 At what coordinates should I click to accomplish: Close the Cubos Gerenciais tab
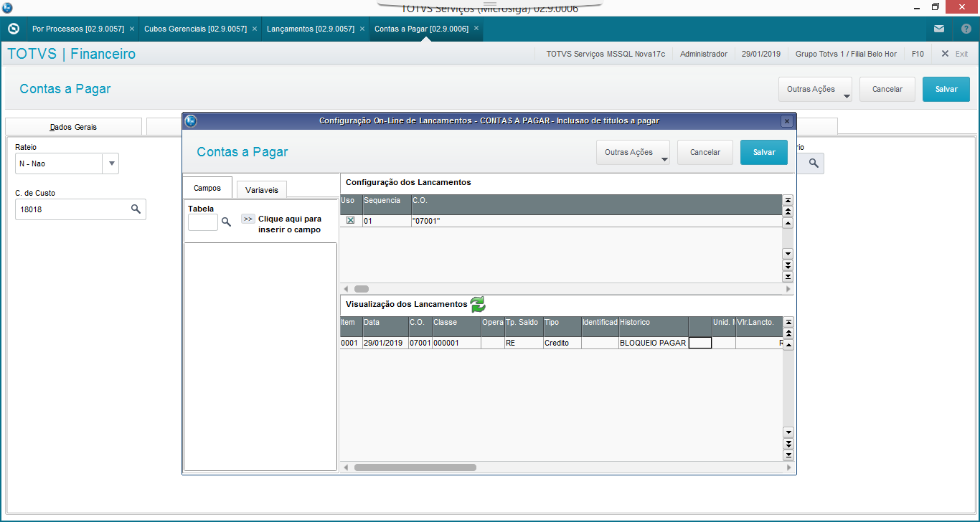254,29
